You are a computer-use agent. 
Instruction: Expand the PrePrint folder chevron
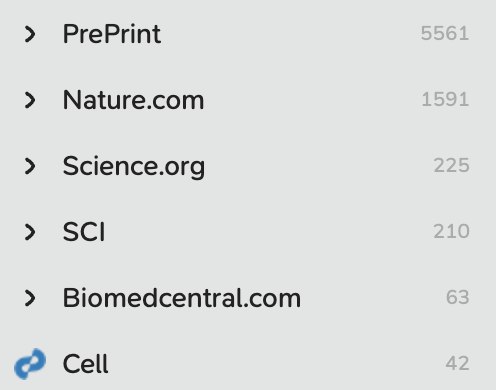point(30,34)
